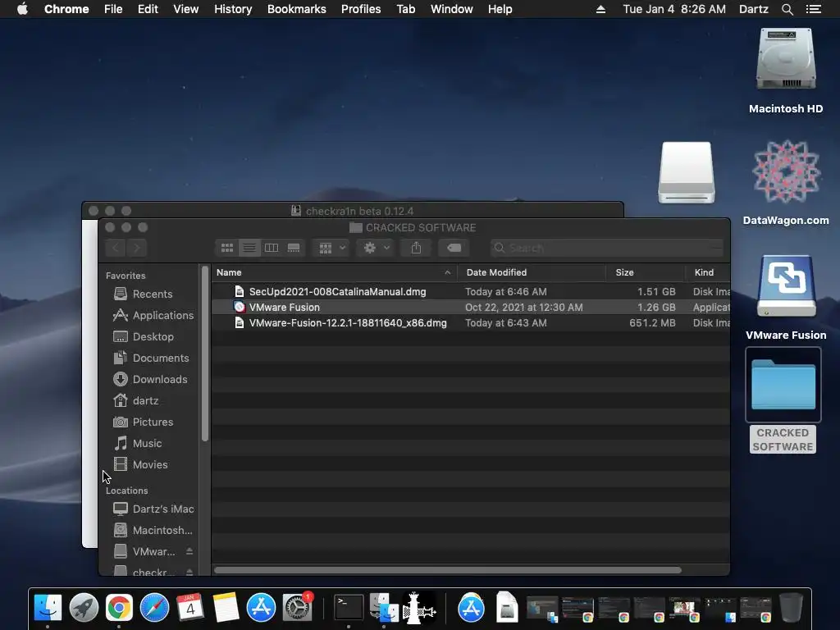Click the eject icon in menu bar

point(601,9)
